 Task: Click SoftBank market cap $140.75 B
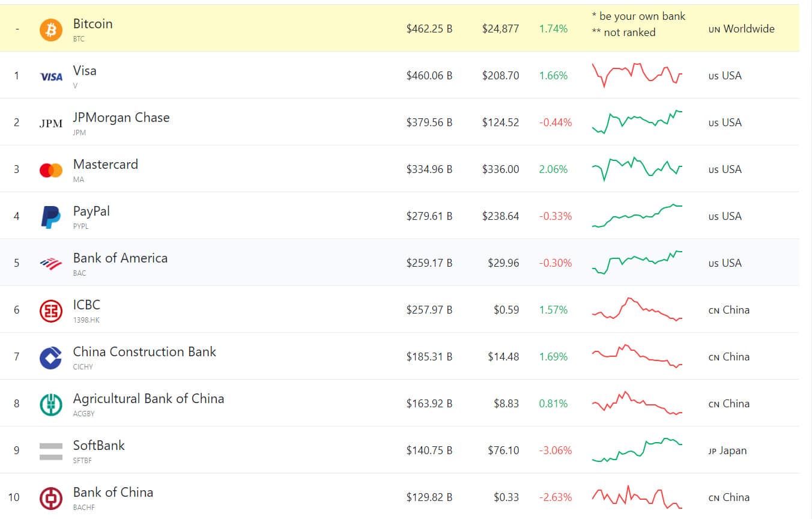[429, 450]
